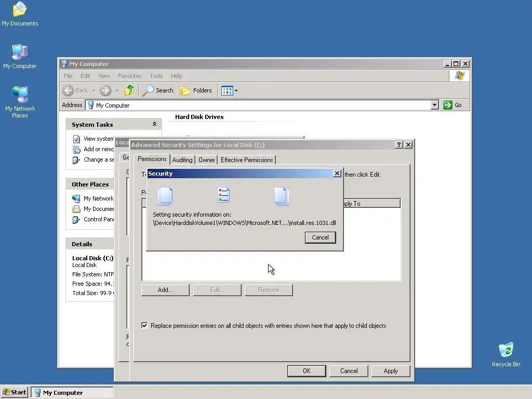
Task: Open the Recycle Bin icon
Action: click(506, 354)
